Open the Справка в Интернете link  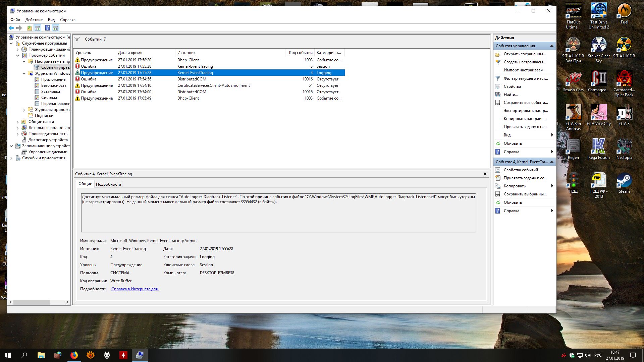pos(135,289)
